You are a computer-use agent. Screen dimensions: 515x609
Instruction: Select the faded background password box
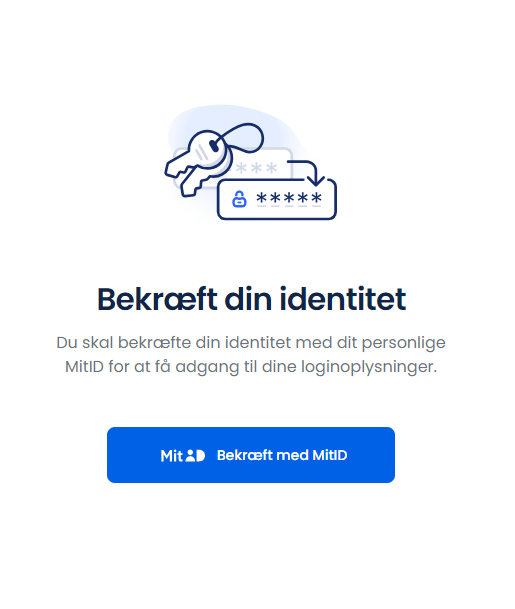click(x=233, y=168)
